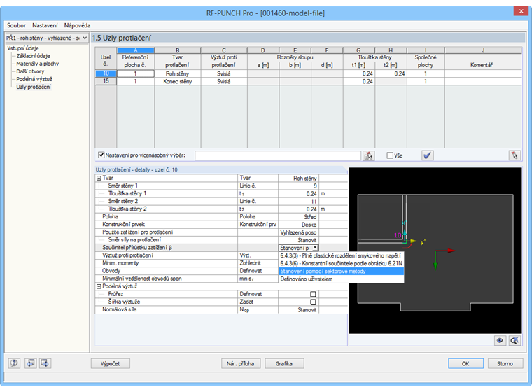Select Další otvory in the tree
Viewport: 532px width, 392px height.
tap(30, 71)
